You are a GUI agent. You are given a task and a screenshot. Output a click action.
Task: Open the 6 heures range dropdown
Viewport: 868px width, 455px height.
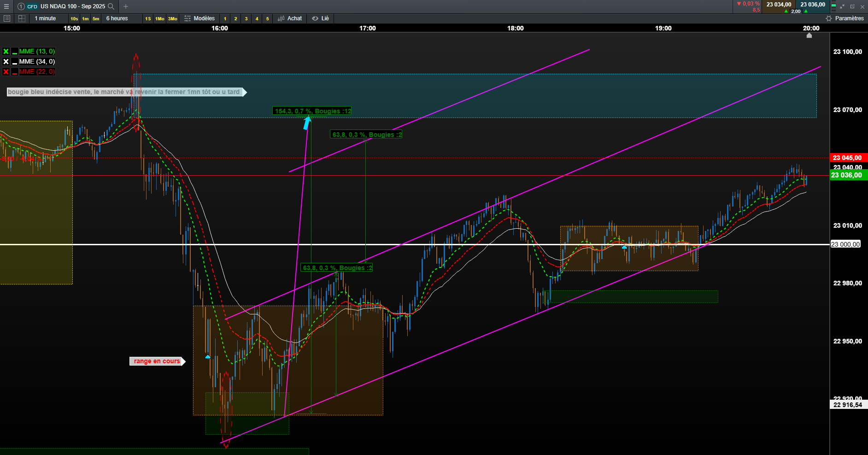[x=117, y=18]
